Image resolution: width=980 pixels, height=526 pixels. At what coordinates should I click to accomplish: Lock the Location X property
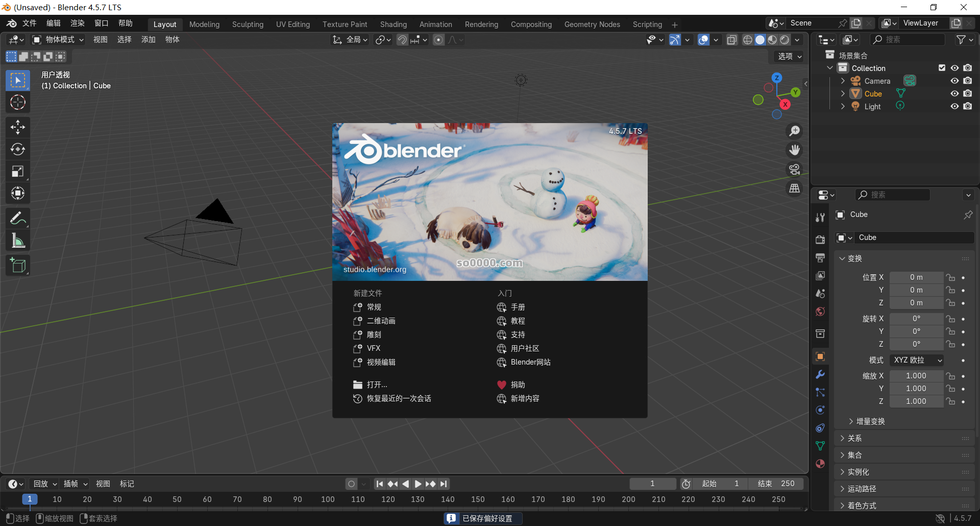pyautogui.click(x=950, y=277)
